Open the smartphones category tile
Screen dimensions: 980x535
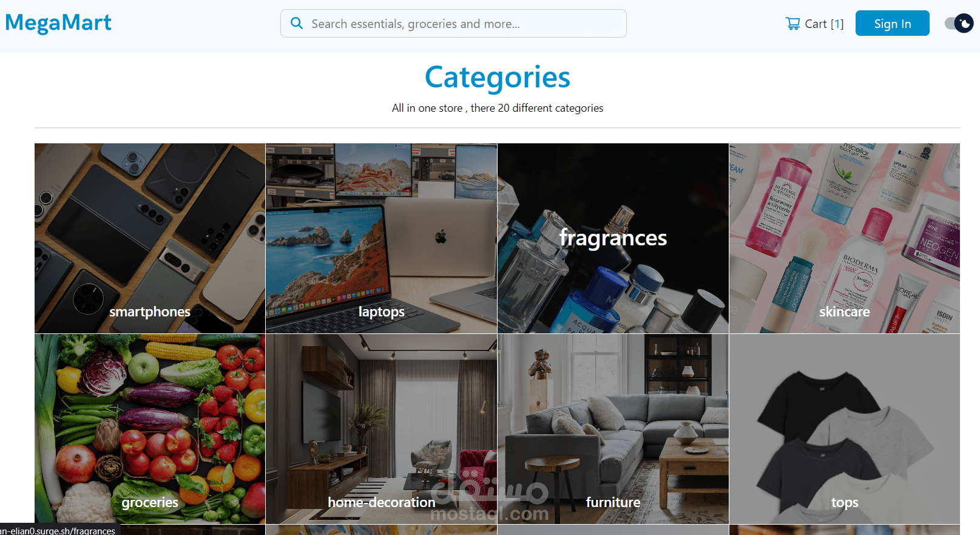150,238
